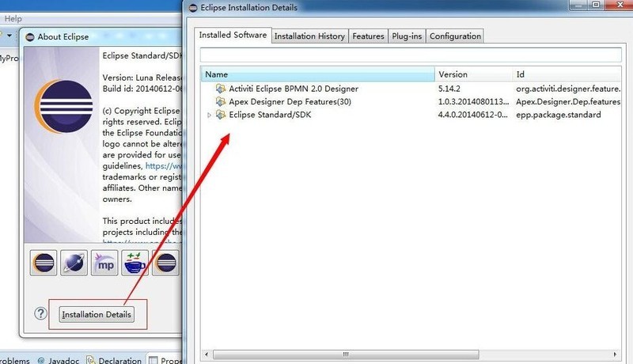Open the Features tab

tap(368, 36)
